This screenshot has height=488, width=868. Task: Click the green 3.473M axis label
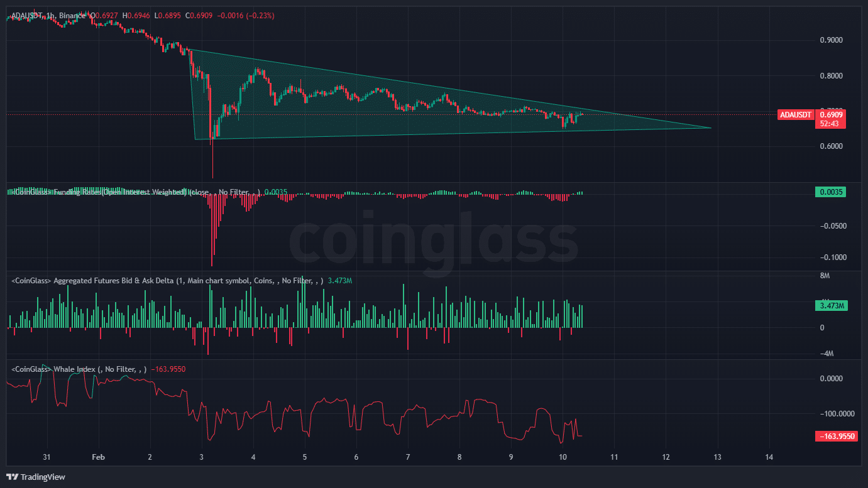point(832,306)
